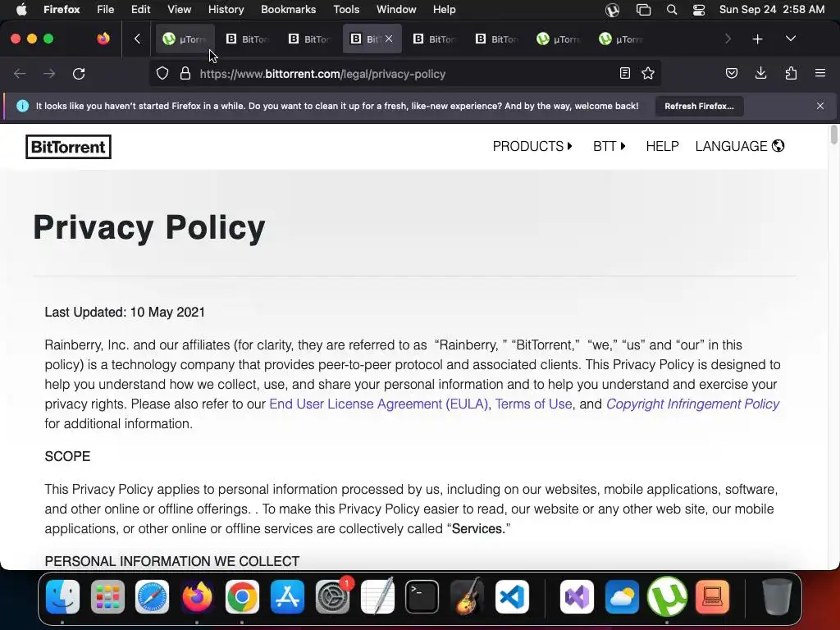840x630 pixels.
Task: Open a new tab with plus icon
Action: tap(757, 39)
